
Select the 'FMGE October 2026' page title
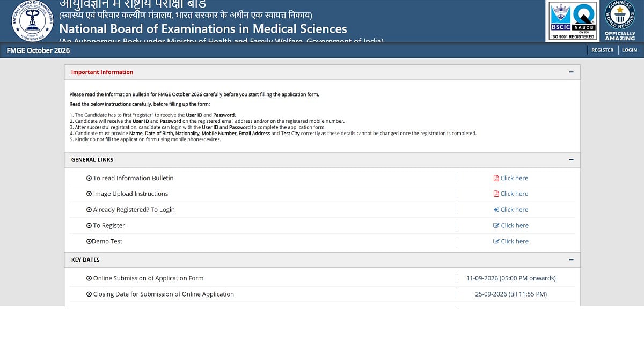click(38, 50)
